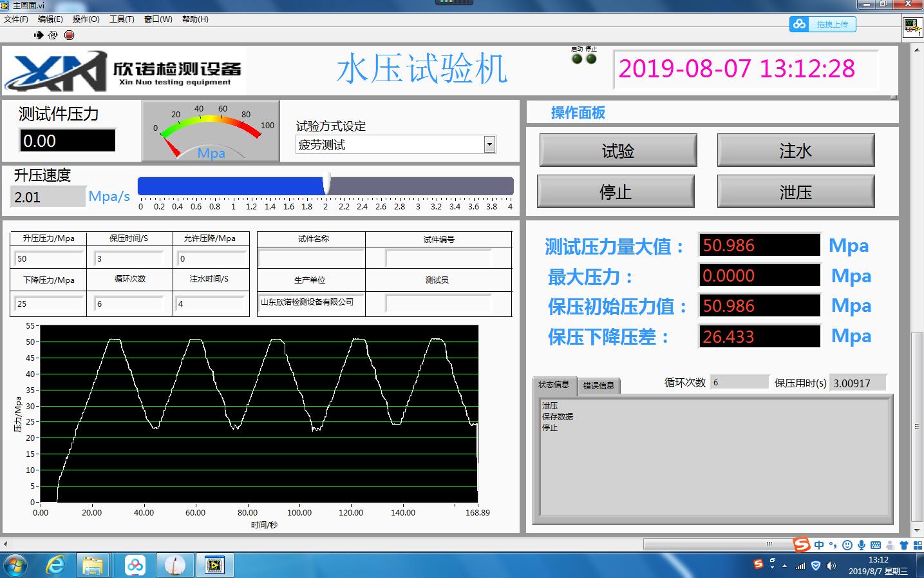Click the 升压速度 slider handle

tap(327, 184)
